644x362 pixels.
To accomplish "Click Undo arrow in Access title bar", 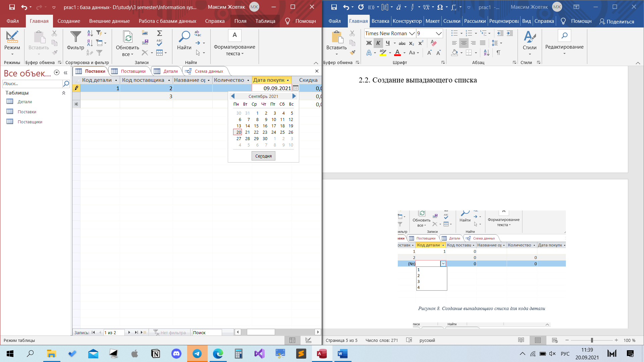I will 24,7.
